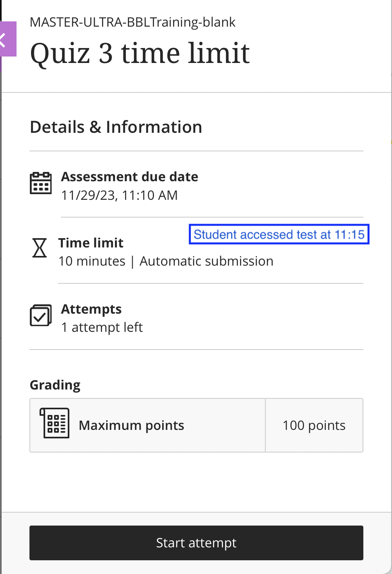
Task: Click the Student accessed test at 11:15 note
Action: coord(279,234)
